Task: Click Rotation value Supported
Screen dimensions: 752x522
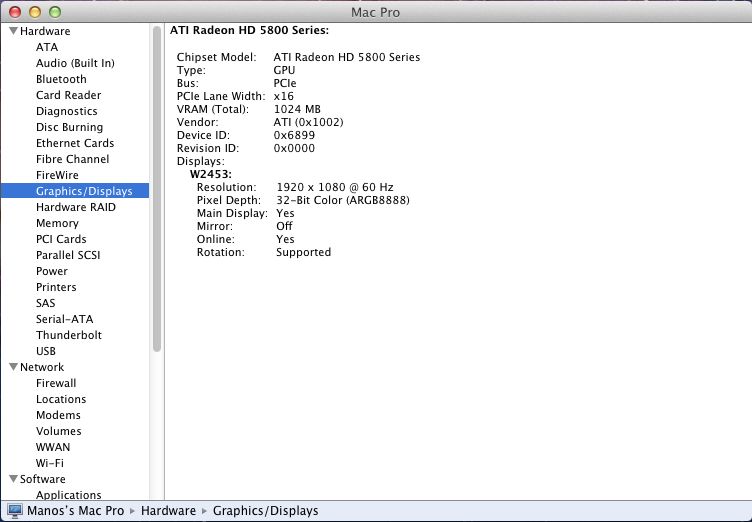Action: click(x=304, y=252)
